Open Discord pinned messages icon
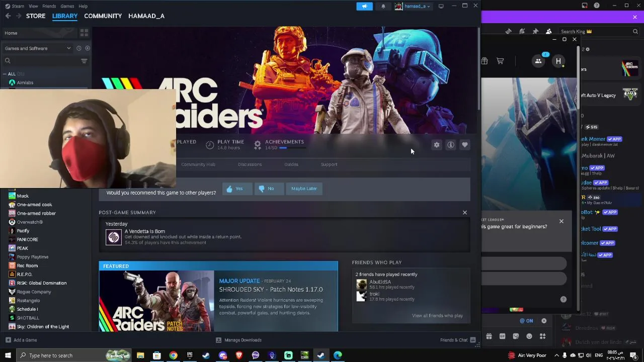644x362 pixels. [535, 31]
